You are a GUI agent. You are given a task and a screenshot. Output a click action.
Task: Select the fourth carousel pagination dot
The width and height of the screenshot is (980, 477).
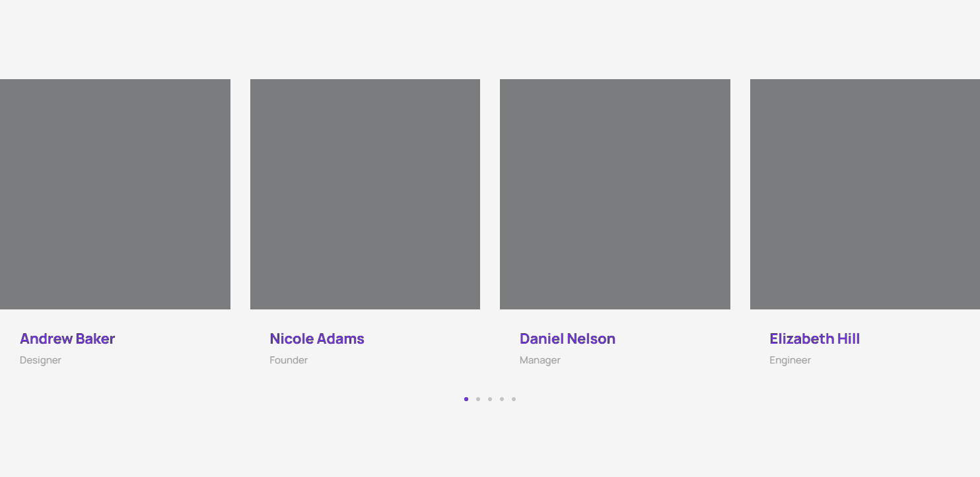(502, 399)
